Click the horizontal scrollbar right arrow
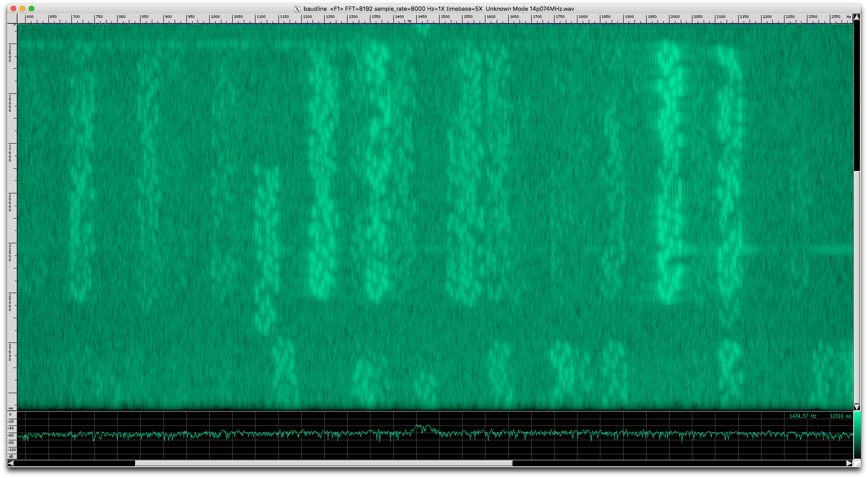 [x=849, y=463]
